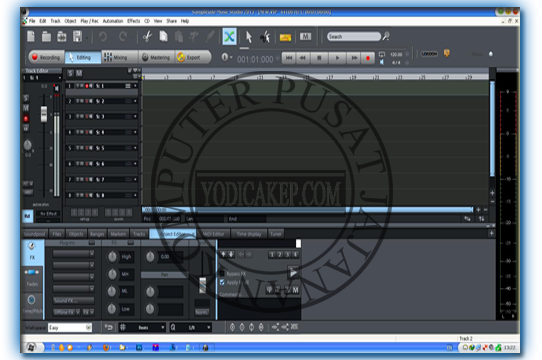Toggle record arm on track S: 2
This screenshot has width=542, height=360.
[87, 101]
